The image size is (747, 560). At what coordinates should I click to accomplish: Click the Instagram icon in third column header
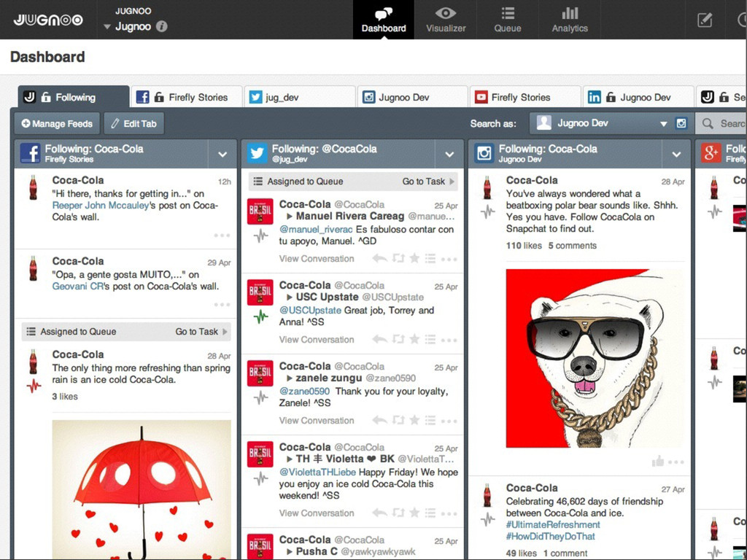click(484, 154)
